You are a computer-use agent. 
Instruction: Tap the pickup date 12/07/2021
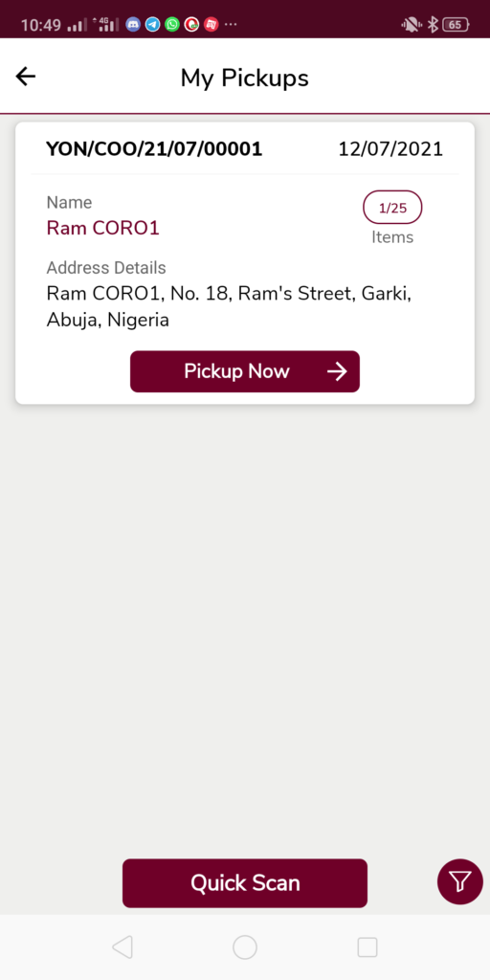tap(390, 149)
